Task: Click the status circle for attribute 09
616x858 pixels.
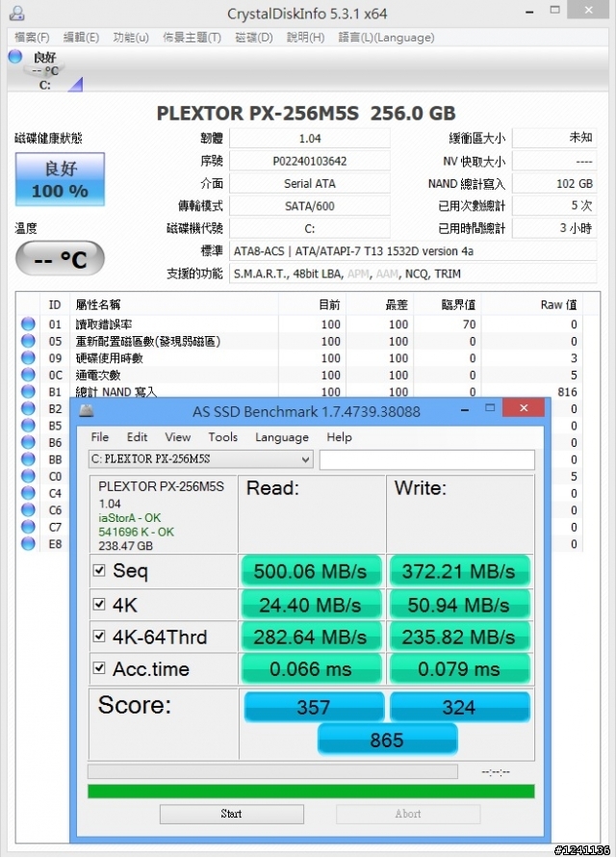Action: pyautogui.click(x=29, y=358)
